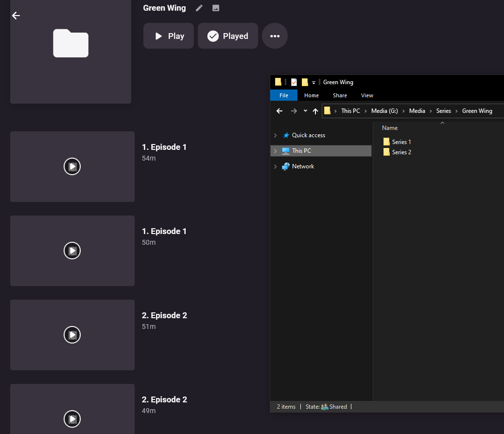
Task: Open recent locations dropdown chevron
Action: 305,111
